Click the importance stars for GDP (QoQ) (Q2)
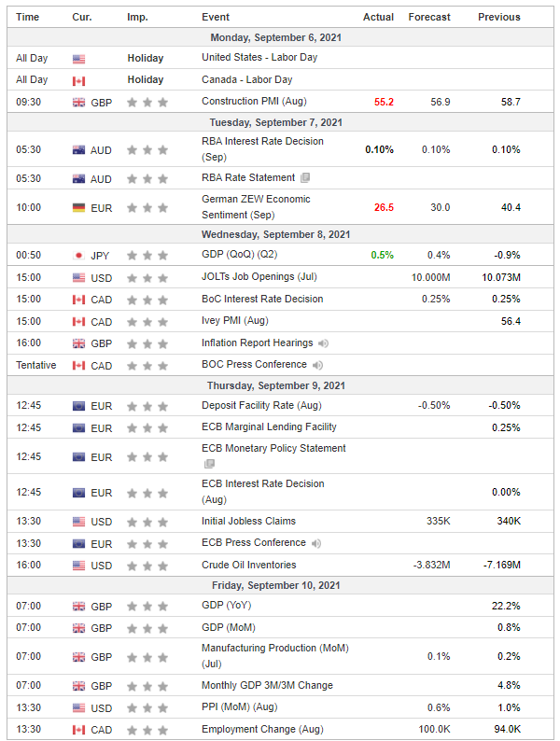This screenshot has height=741, width=560. point(147,256)
